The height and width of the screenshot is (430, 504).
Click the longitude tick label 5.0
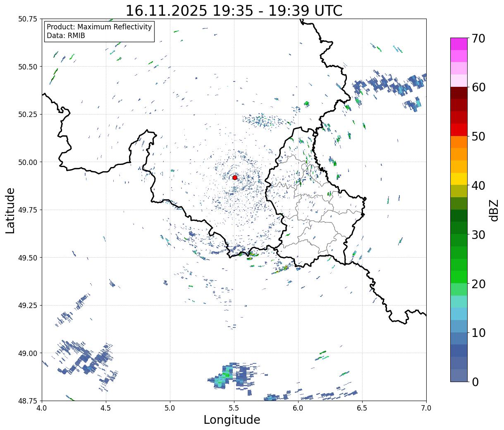[170, 408]
